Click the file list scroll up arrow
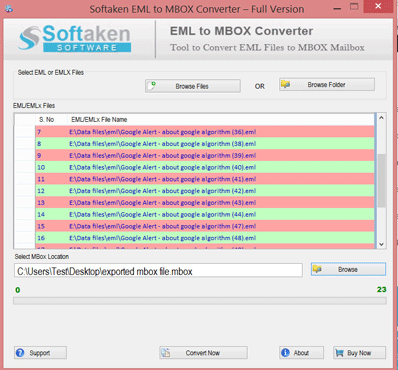The image size is (398, 370). click(381, 118)
